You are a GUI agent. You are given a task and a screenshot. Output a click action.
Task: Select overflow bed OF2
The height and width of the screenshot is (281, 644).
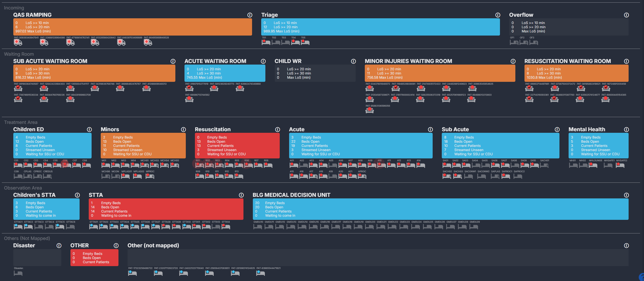tap(523, 42)
